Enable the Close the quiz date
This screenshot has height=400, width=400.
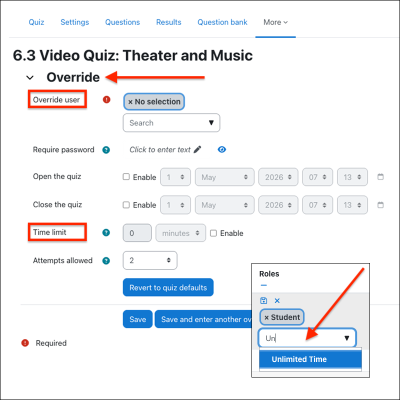[126, 205]
